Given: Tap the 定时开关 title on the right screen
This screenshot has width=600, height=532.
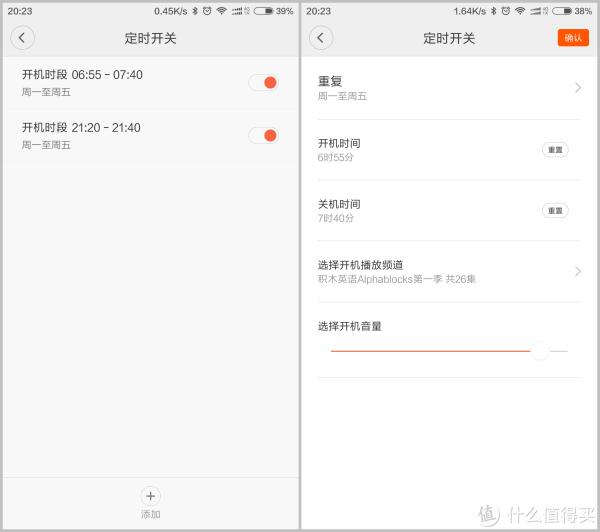Looking at the screenshot, I should click(x=449, y=38).
